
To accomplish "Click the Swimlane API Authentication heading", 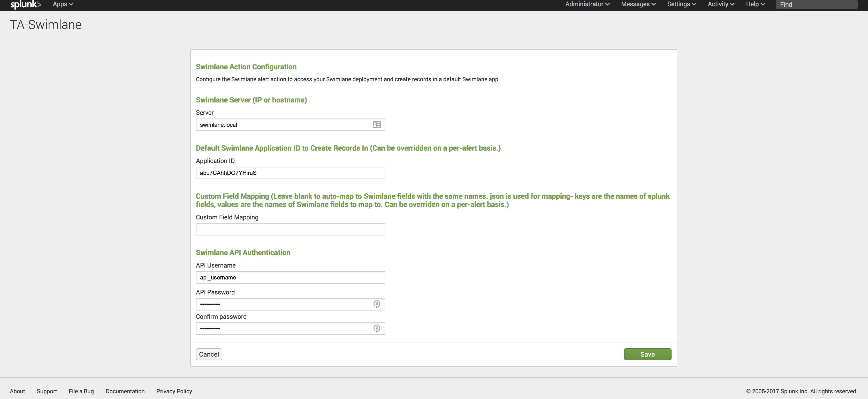I will click(x=243, y=253).
